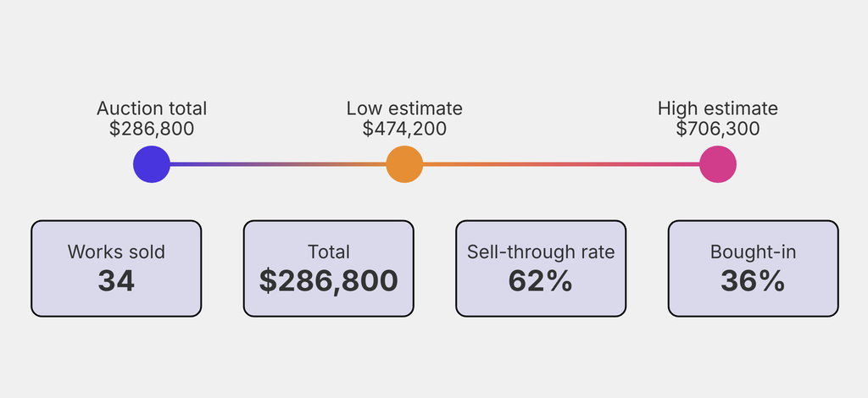
Task: Click the line between orange and pink dots
Action: pyautogui.click(x=561, y=164)
